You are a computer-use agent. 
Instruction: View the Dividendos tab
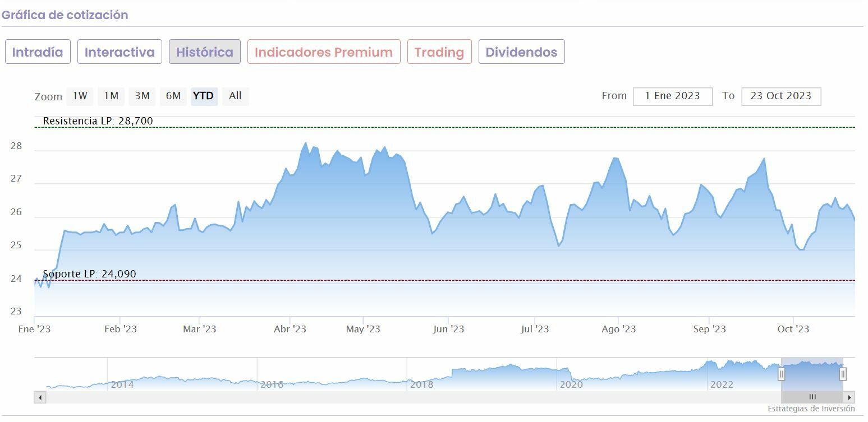521,52
